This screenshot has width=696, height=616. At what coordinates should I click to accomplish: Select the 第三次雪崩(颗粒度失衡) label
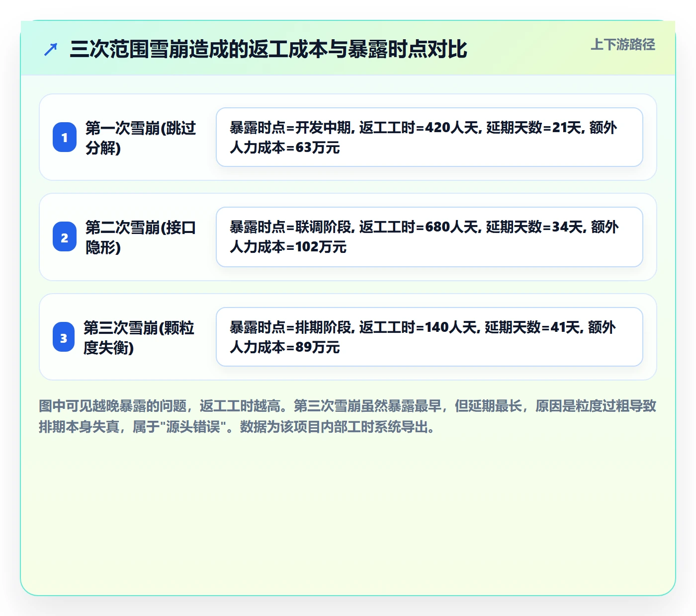(139, 337)
